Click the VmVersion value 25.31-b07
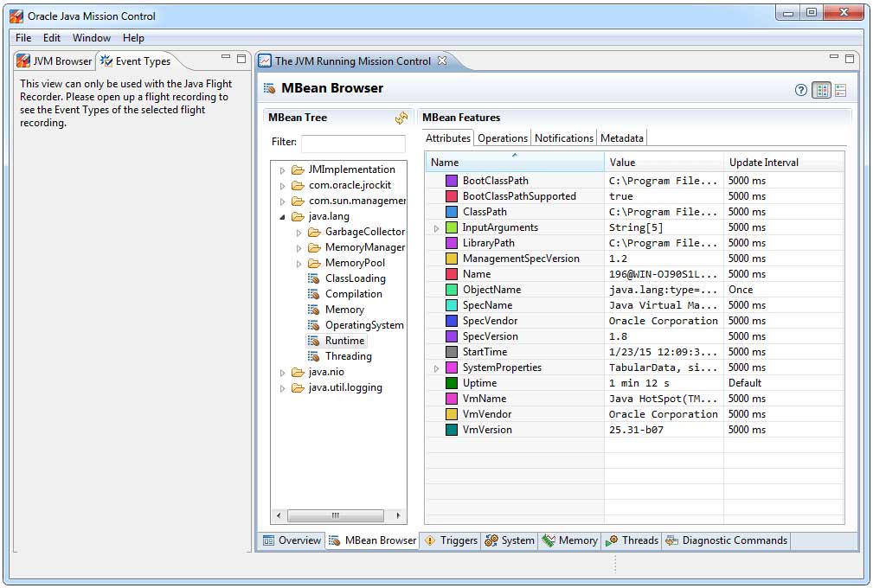The image size is (873, 588). (637, 430)
